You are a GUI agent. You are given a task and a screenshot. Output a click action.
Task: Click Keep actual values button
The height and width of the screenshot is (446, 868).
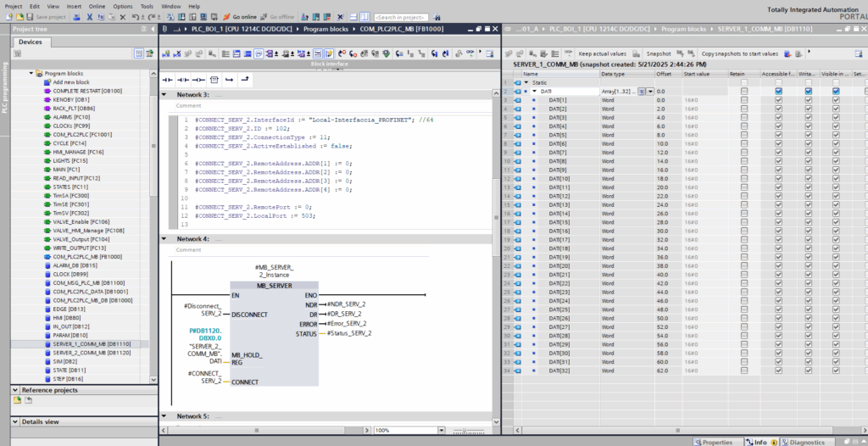click(x=603, y=53)
